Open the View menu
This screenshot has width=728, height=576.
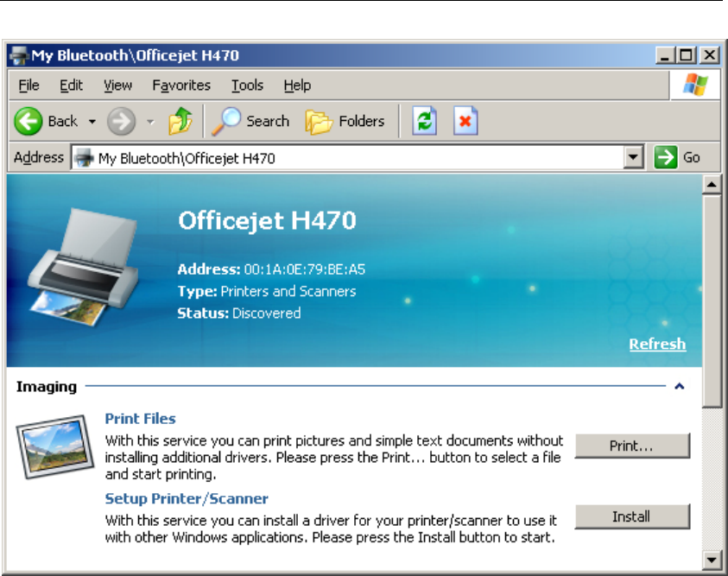point(117,85)
